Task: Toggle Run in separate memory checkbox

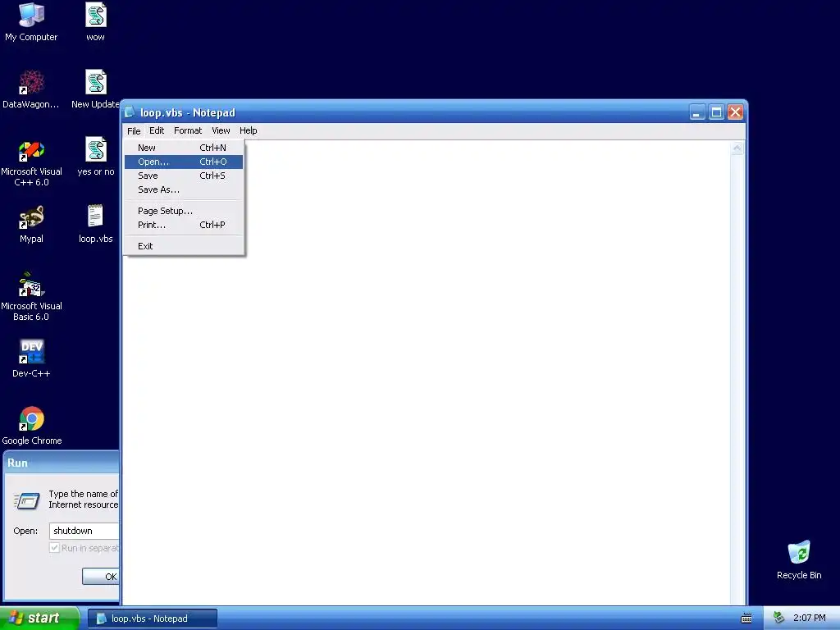Action: (54, 548)
